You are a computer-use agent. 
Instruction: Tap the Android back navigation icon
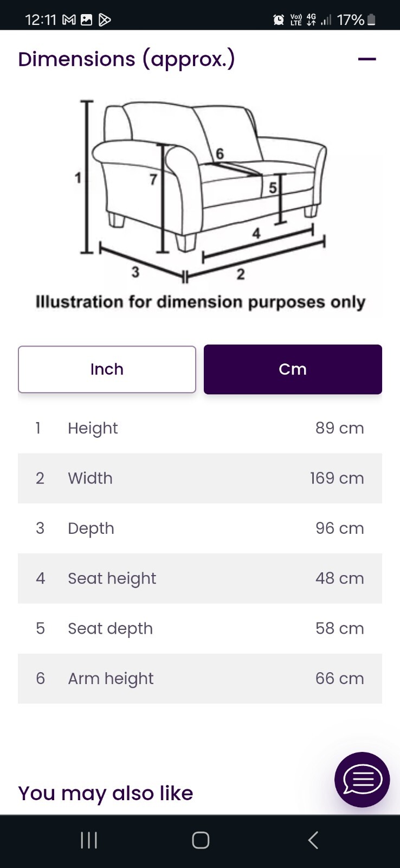click(x=313, y=840)
